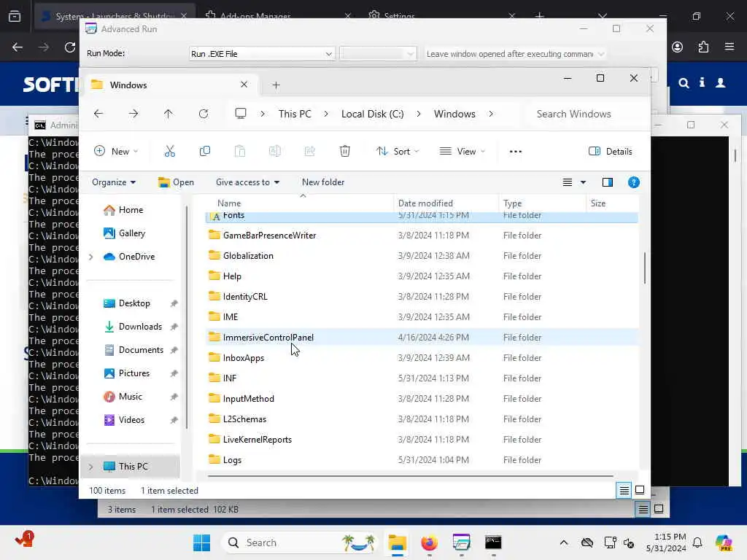
Task: Expand the This PC tree node
Action: tap(90, 466)
